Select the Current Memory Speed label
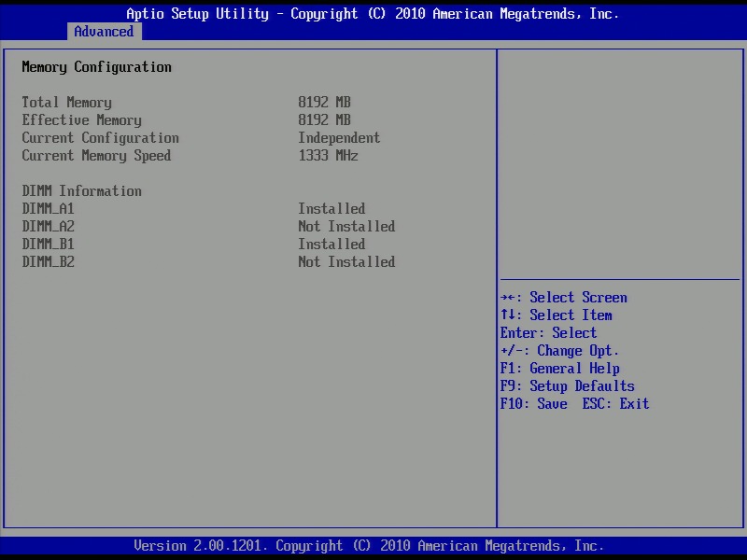Image resolution: width=747 pixels, height=560 pixels. [x=96, y=156]
